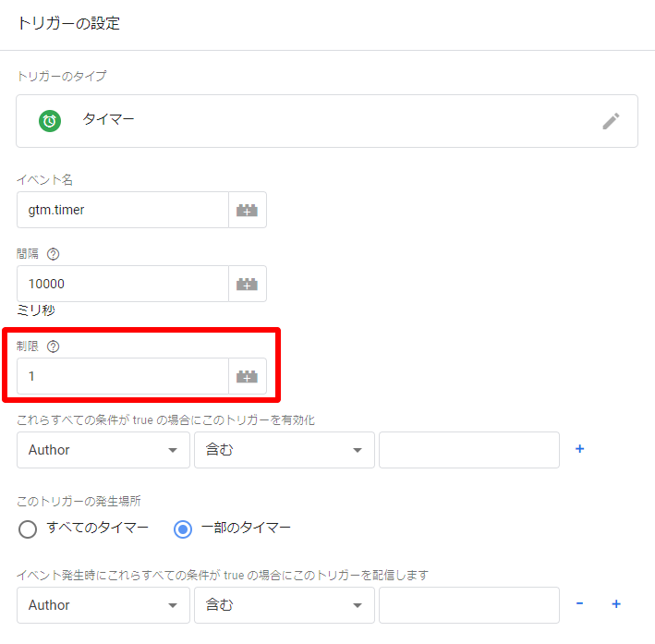
Task: Open variable picker next to 間隔 field
Action: (247, 284)
